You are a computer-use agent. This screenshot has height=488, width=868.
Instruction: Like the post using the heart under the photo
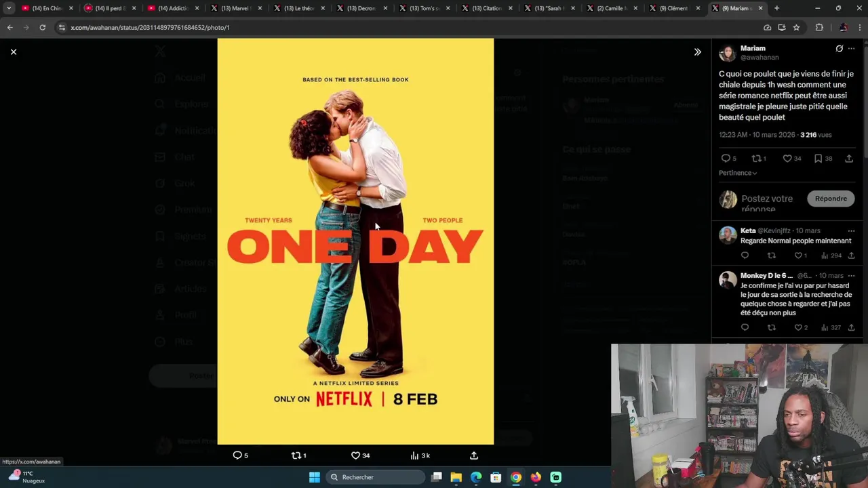click(x=355, y=455)
